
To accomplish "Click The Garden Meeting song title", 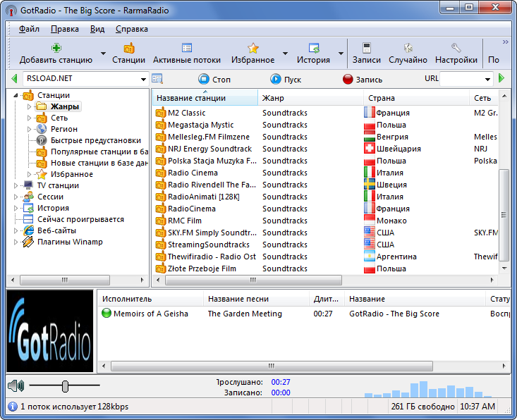I will click(x=245, y=314).
